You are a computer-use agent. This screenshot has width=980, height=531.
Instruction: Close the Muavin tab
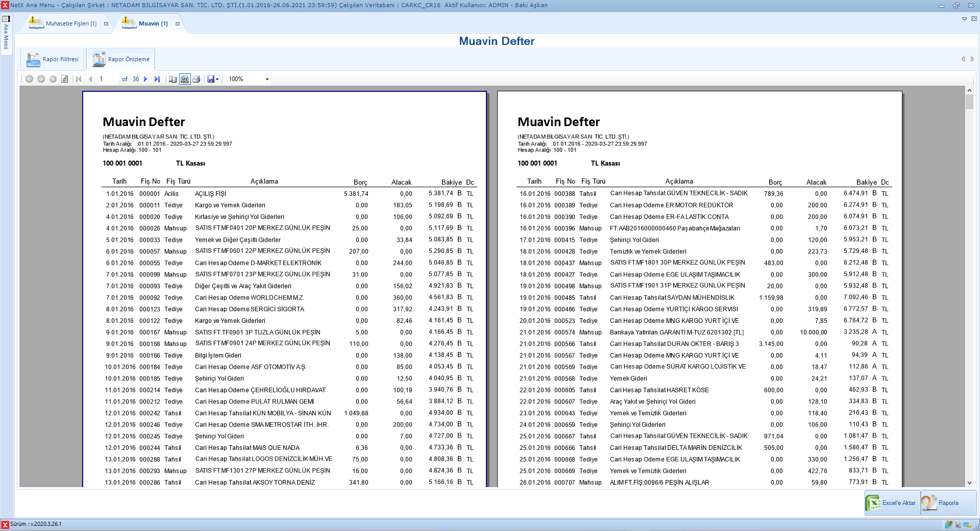pos(178,23)
